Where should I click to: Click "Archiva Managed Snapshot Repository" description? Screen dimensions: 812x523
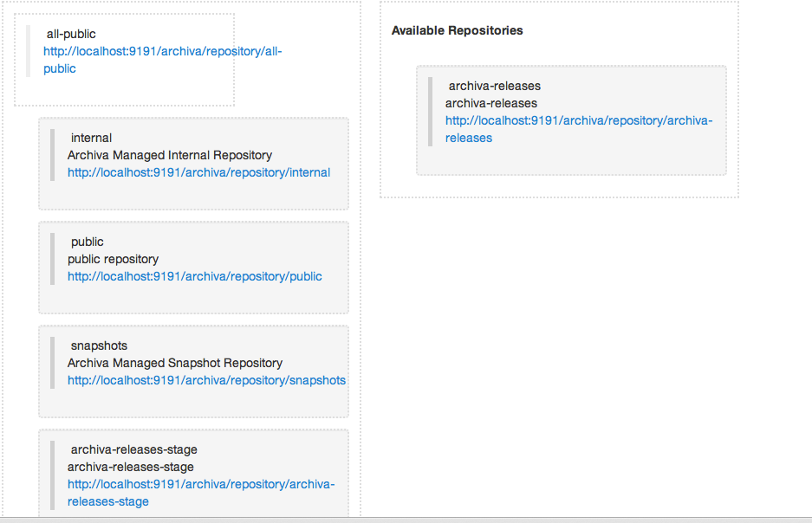pos(175,363)
